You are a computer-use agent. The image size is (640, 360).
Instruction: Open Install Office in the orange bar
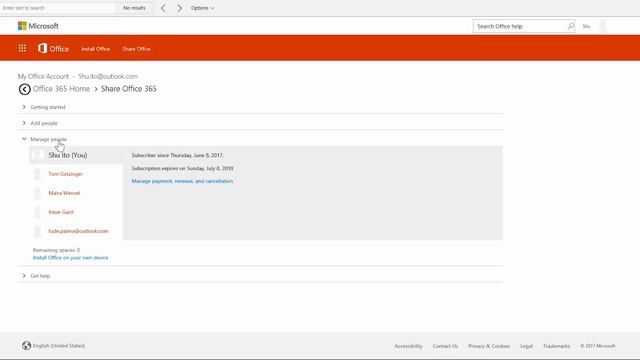[x=96, y=49]
